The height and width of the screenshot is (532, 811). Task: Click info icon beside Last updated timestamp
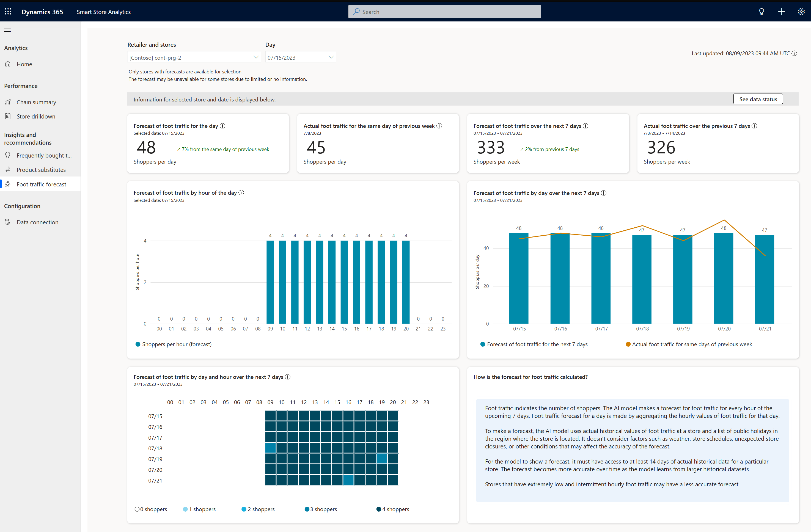pyautogui.click(x=794, y=53)
